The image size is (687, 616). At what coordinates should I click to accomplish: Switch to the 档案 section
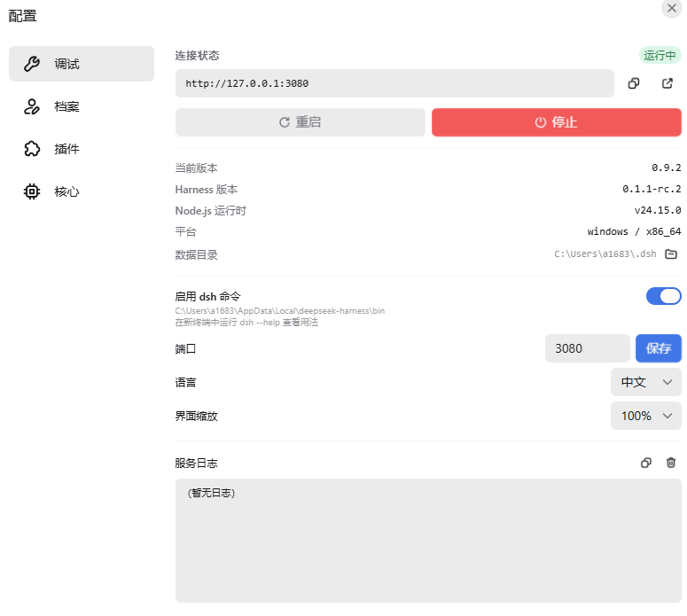(82, 106)
